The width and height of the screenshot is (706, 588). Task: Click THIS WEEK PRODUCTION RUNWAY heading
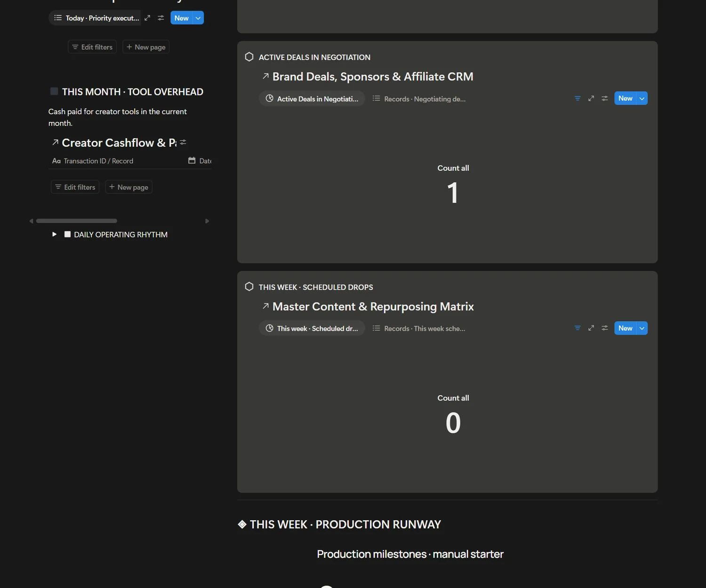point(345,524)
